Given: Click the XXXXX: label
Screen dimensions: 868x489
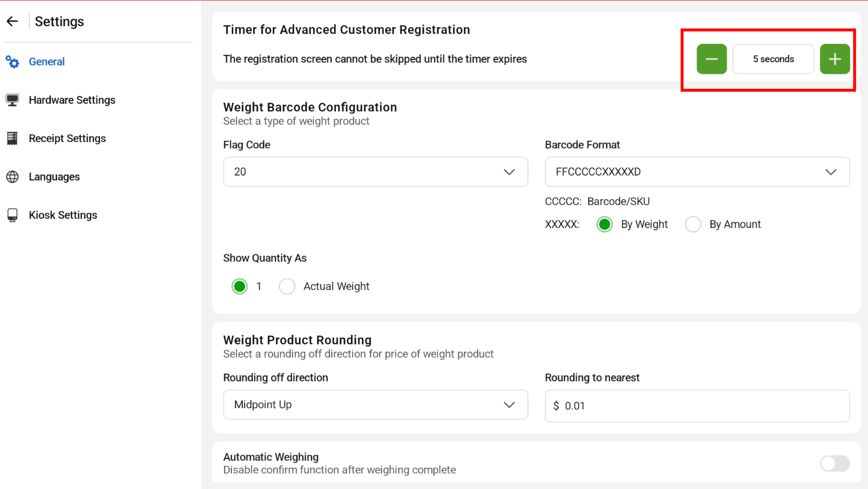Looking at the screenshot, I should [562, 225].
